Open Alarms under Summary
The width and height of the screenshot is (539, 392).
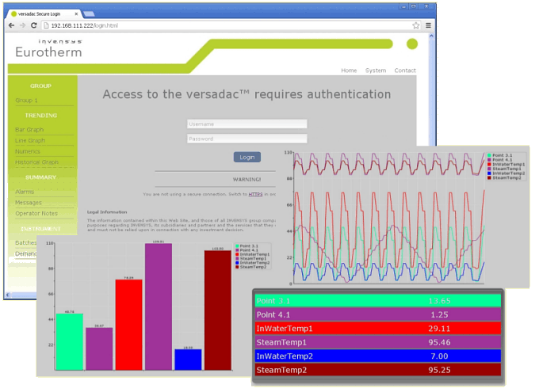click(25, 192)
